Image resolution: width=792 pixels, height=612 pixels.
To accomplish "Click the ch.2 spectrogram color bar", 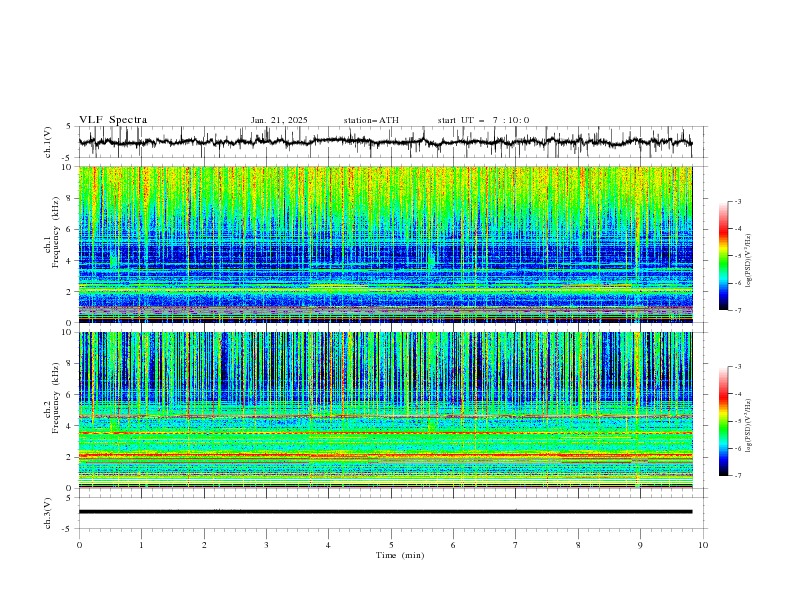I will pyautogui.click(x=723, y=421).
